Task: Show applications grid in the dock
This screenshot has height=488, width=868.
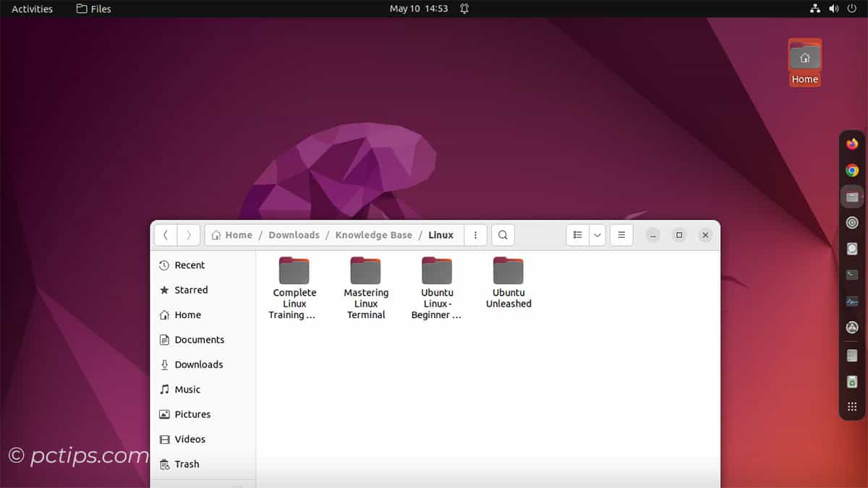Action: [852, 407]
